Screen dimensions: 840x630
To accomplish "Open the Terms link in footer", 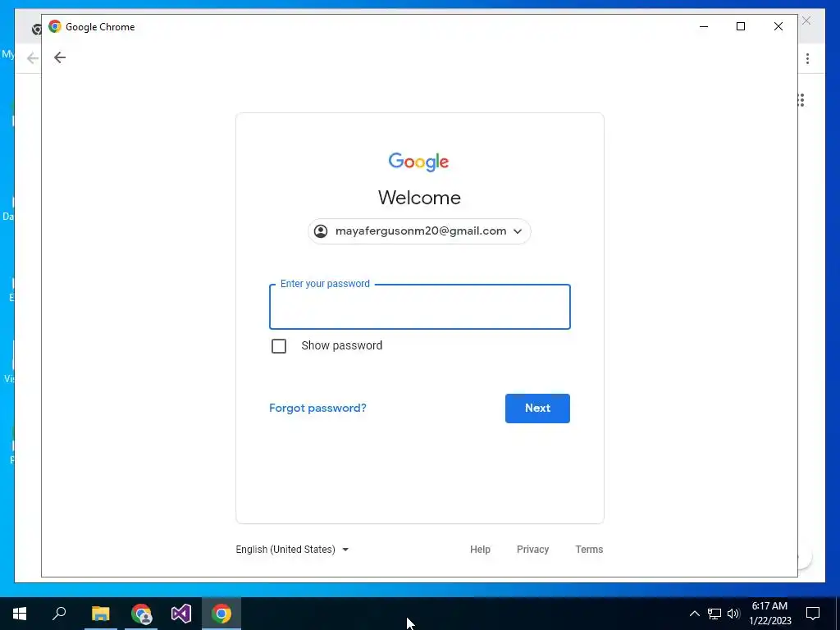I will [x=589, y=549].
